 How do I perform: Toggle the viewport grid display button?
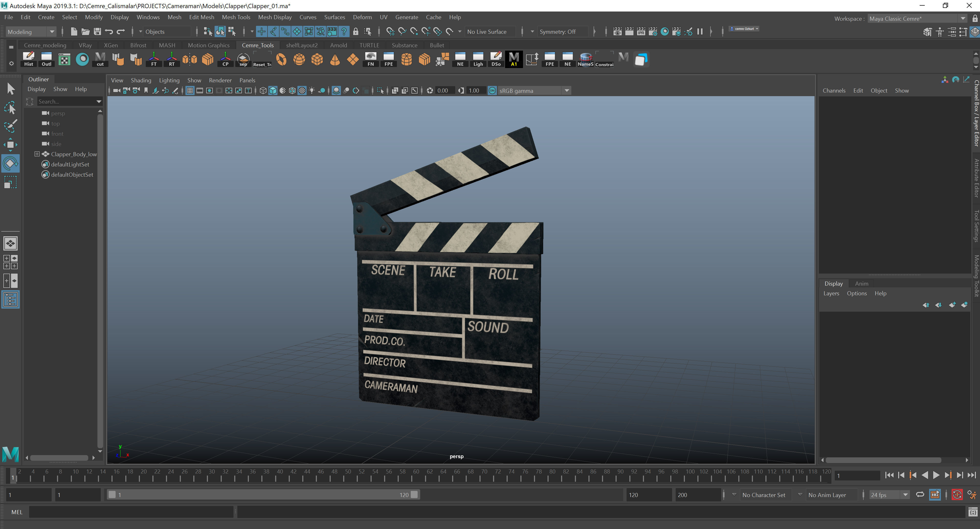190,91
